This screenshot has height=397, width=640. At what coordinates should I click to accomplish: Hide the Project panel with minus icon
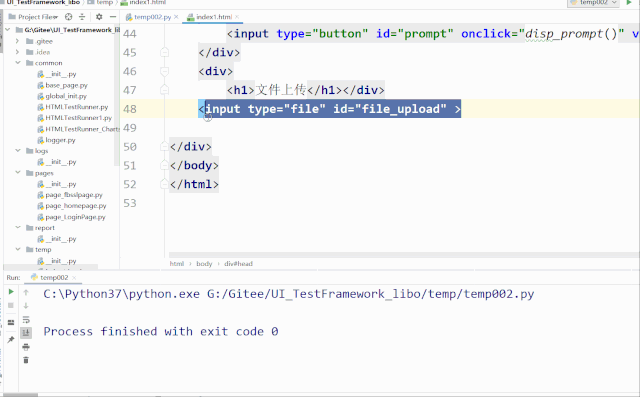point(113,17)
